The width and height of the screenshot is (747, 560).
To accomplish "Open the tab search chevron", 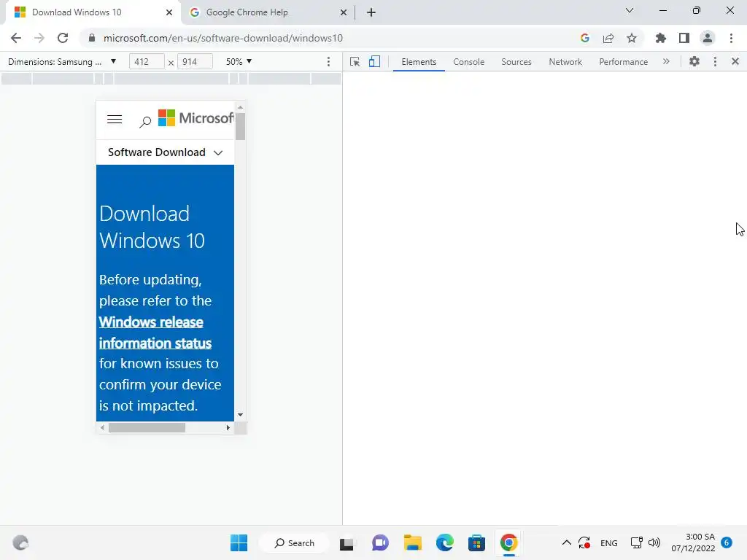I will pyautogui.click(x=630, y=10).
